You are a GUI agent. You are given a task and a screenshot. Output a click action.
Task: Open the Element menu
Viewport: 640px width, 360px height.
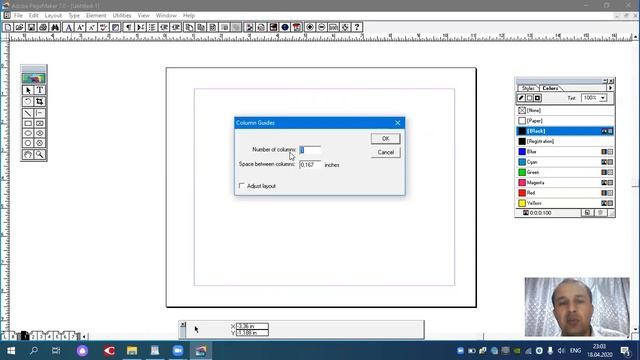[x=96, y=16]
